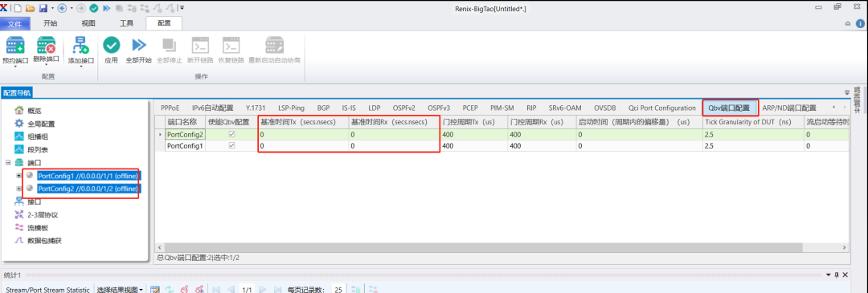Open the customize quick access toolbar dropdown
The height and width of the screenshot is (293, 868).
[x=182, y=8]
